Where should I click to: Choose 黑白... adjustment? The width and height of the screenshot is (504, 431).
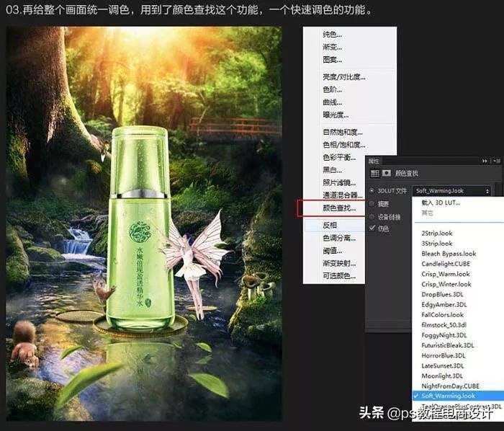(x=333, y=170)
